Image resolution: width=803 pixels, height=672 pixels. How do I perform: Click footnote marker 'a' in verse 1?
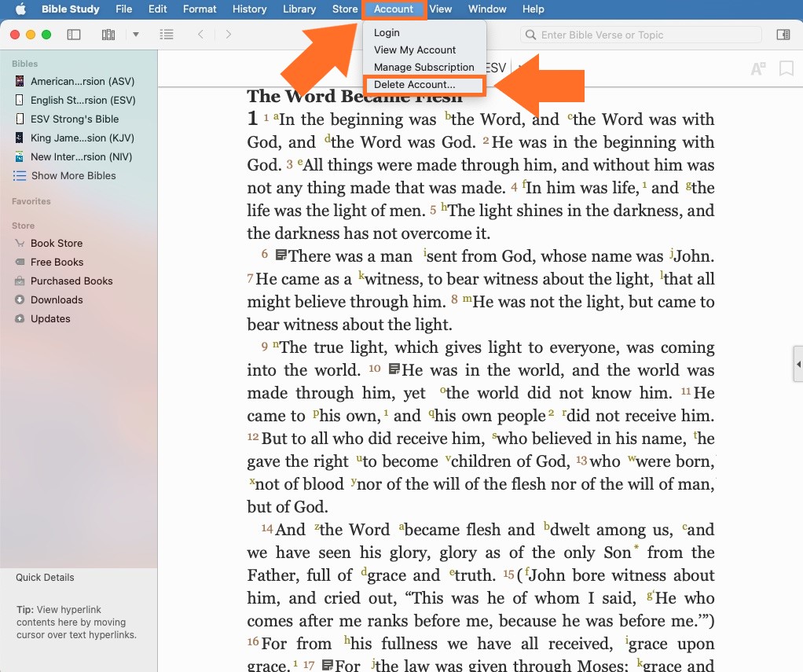(276, 116)
